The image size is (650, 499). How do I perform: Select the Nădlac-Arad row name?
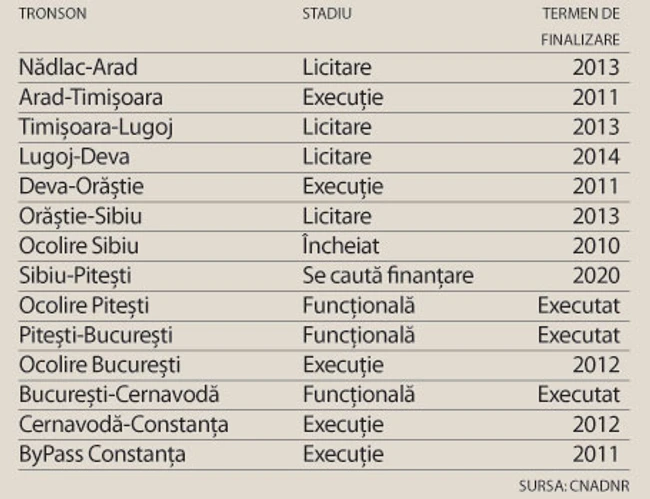click(x=78, y=68)
